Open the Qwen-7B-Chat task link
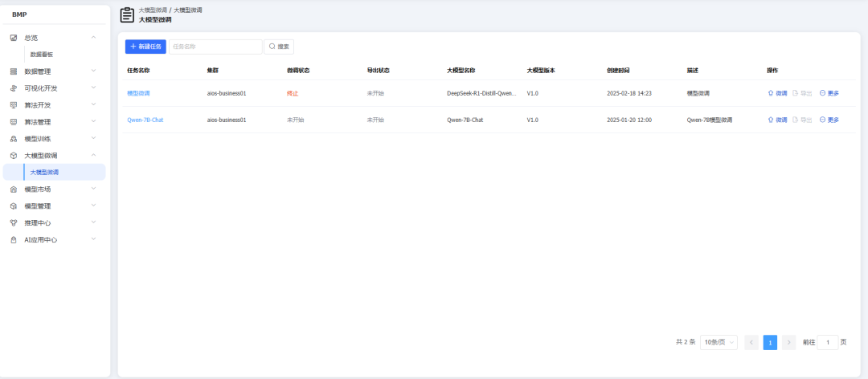 click(145, 120)
